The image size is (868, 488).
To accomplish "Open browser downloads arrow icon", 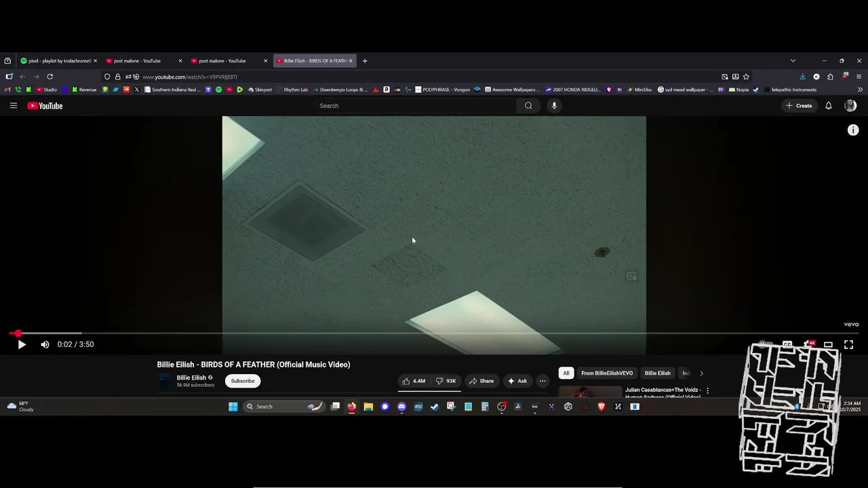I will pyautogui.click(x=803, y=77).
